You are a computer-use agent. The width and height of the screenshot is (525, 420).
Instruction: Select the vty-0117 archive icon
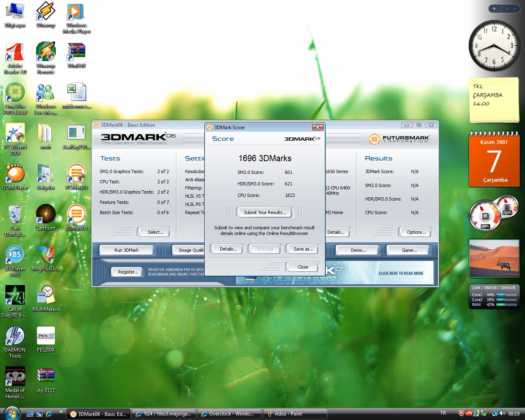46,380
